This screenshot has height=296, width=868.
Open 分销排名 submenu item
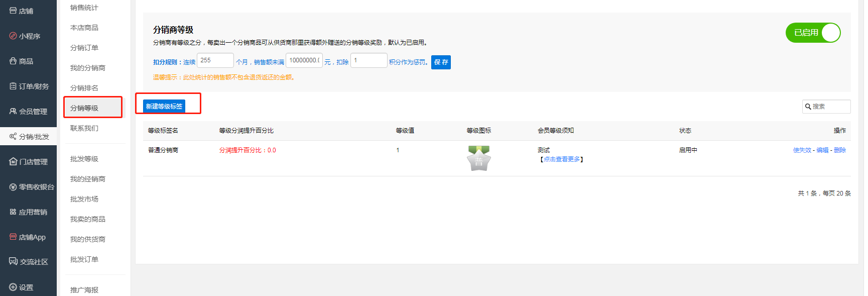pos(84,88)
